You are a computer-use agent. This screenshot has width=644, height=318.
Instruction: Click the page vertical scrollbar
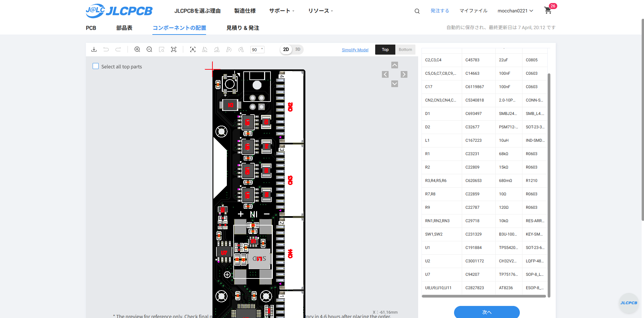click(642, 120)
